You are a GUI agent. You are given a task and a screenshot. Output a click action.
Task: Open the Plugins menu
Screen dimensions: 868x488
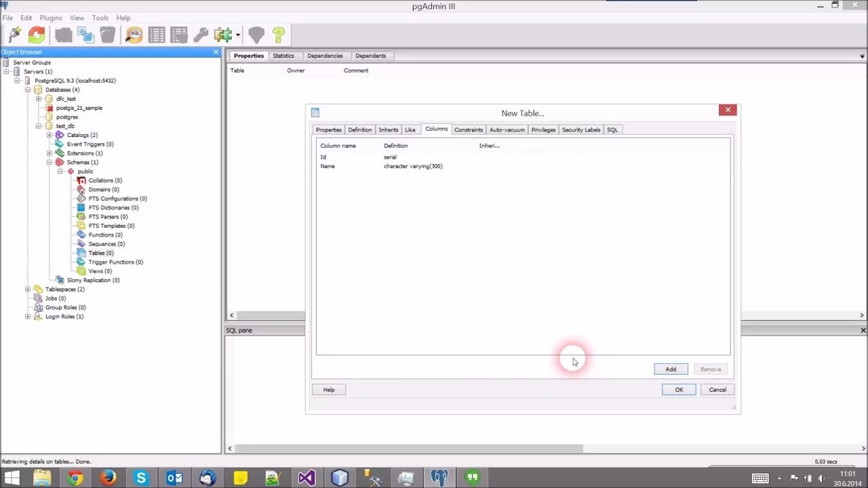coord(51,18)
